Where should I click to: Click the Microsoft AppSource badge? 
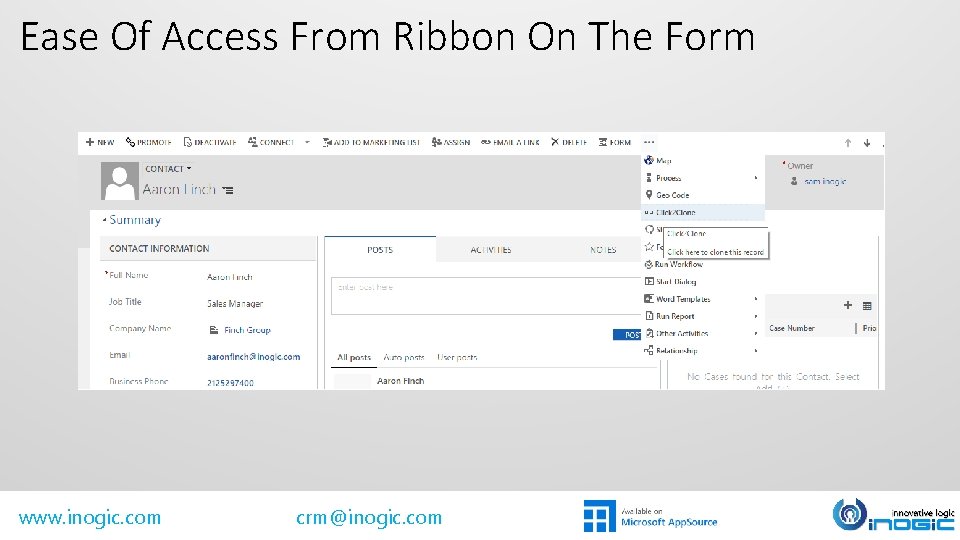650,516
